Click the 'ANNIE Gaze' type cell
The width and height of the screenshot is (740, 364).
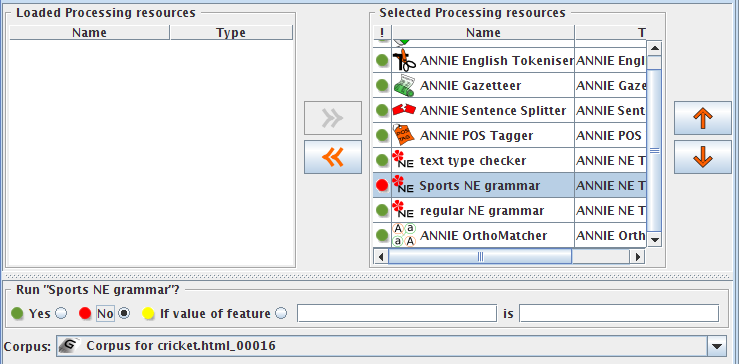point(610,86)
